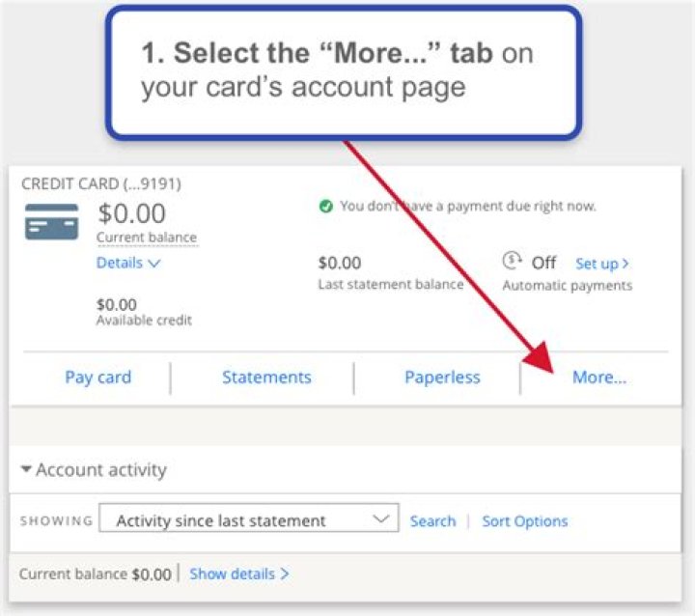Open the Set up automatic payments link
The width and height of the screenshot is (695, 616).
coord(602,263)
